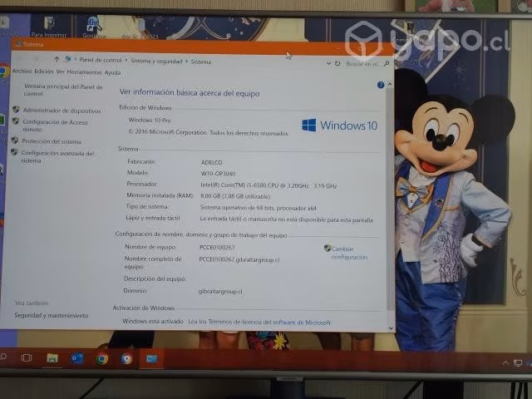Image resolution: width=532 pixels, height=399 pixels.
Task: Open the Términos de licencia del software link
Action: click(259, 322)
